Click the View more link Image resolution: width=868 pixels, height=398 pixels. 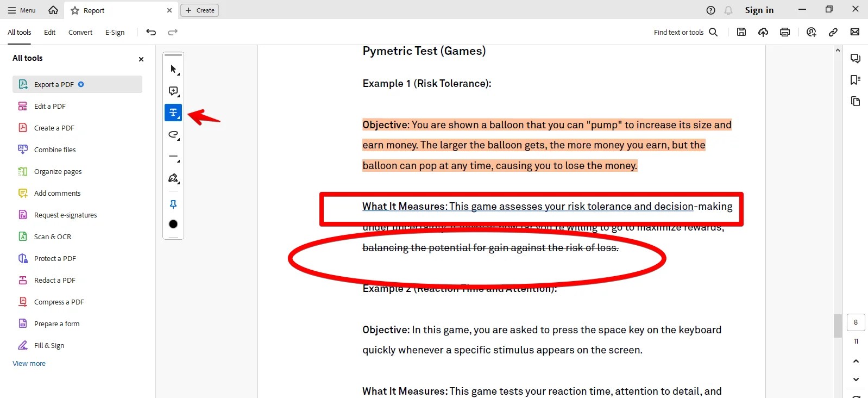point(29,364)
